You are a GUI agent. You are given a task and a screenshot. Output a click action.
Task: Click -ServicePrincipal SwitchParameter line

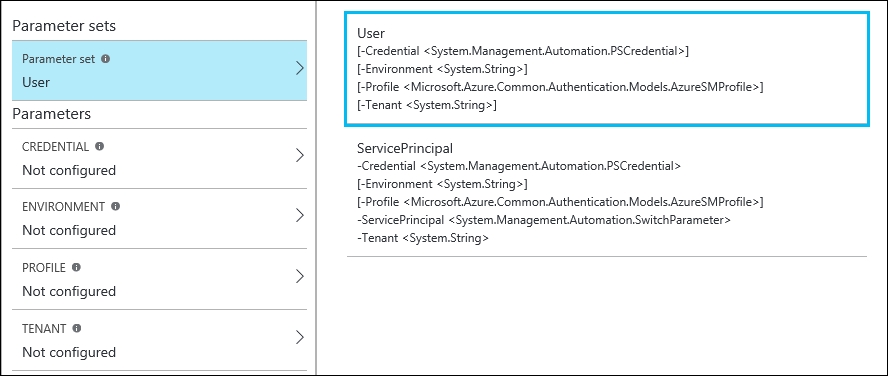pyautogui.click(x=544, y=220)
